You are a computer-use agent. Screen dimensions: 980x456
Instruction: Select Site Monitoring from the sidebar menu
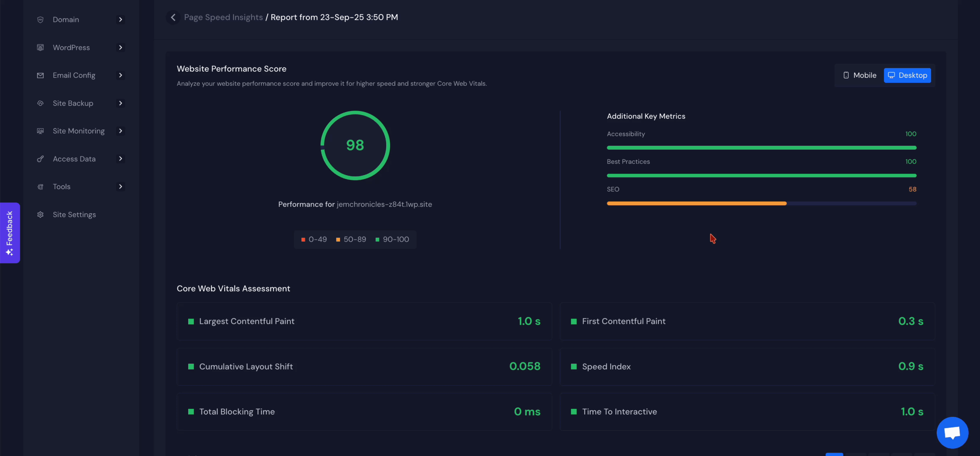coord(78,131)
